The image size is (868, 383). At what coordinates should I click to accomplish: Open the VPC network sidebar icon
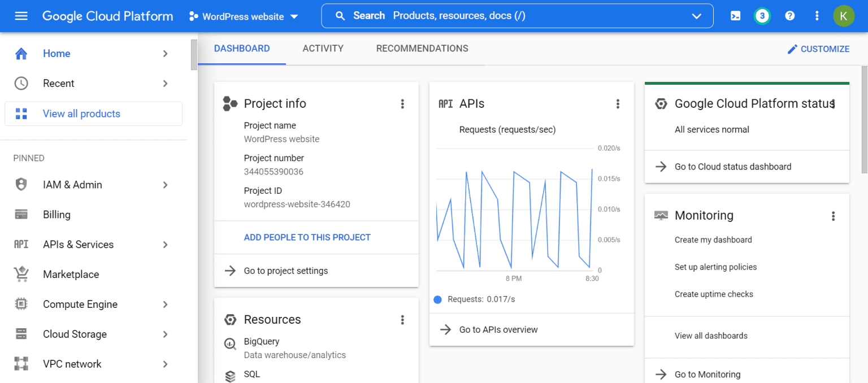(21, 364)
